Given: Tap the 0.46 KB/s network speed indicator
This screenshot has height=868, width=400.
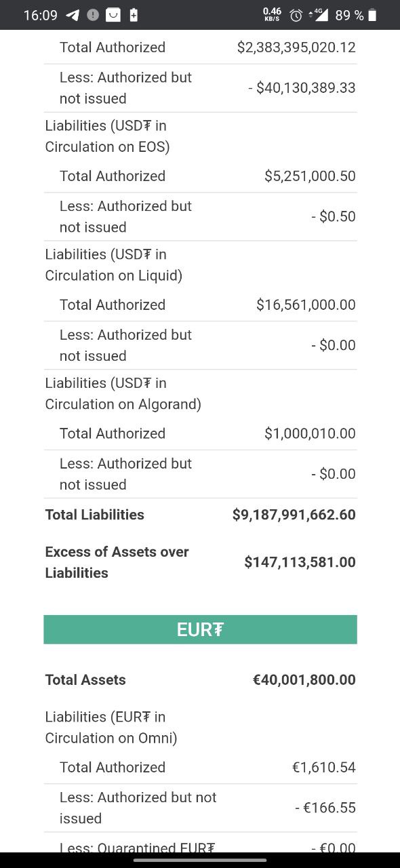Looking at the screenshot, I should point(272,15).
